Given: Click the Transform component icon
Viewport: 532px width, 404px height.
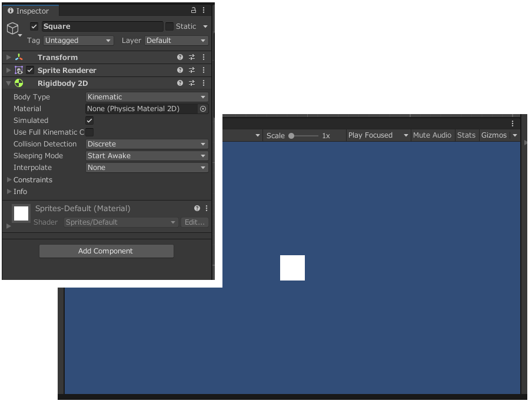Looking at the screenshot, I should click(x=19, y=57).
